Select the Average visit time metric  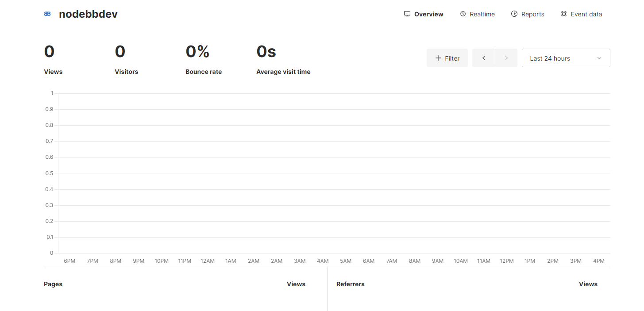coord(283,59)
